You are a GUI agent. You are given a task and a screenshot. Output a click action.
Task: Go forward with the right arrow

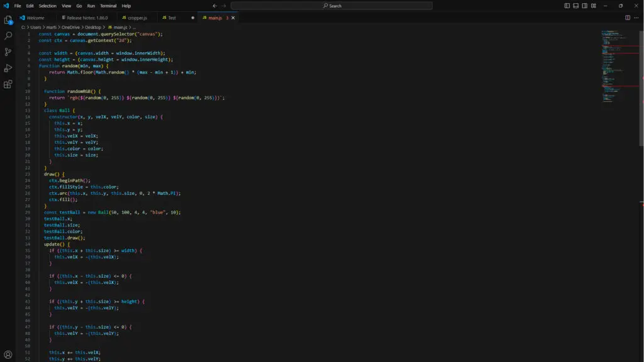point(224,6)
